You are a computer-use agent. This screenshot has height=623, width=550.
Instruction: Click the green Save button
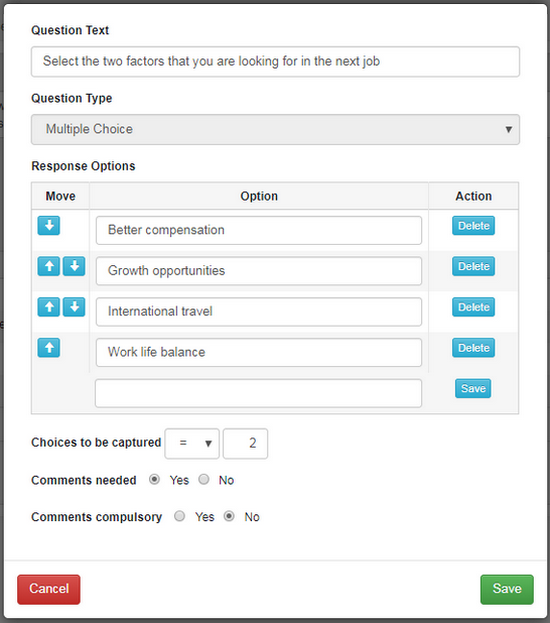pos(507,589)
